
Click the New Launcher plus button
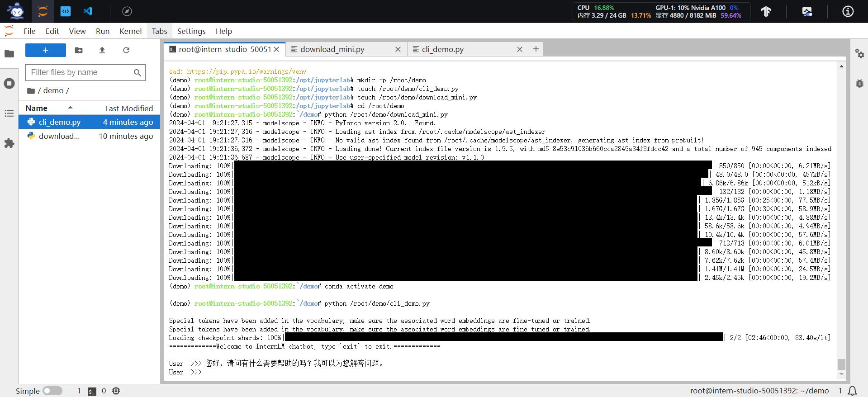tap(45, 50)
